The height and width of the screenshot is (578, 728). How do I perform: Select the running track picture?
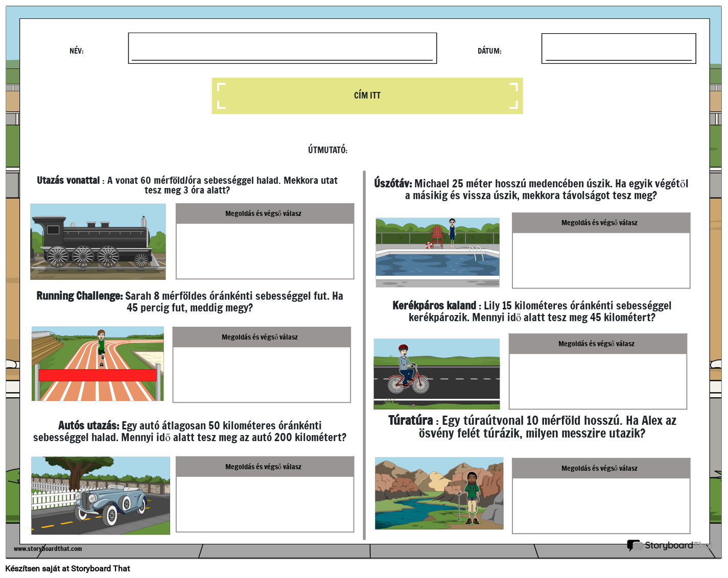[x=98, y=364]
